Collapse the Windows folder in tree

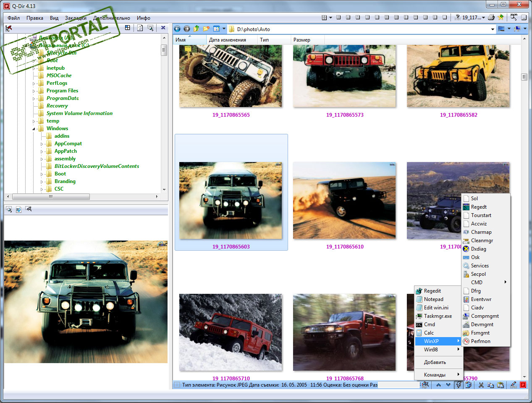(x=34, y=128)
